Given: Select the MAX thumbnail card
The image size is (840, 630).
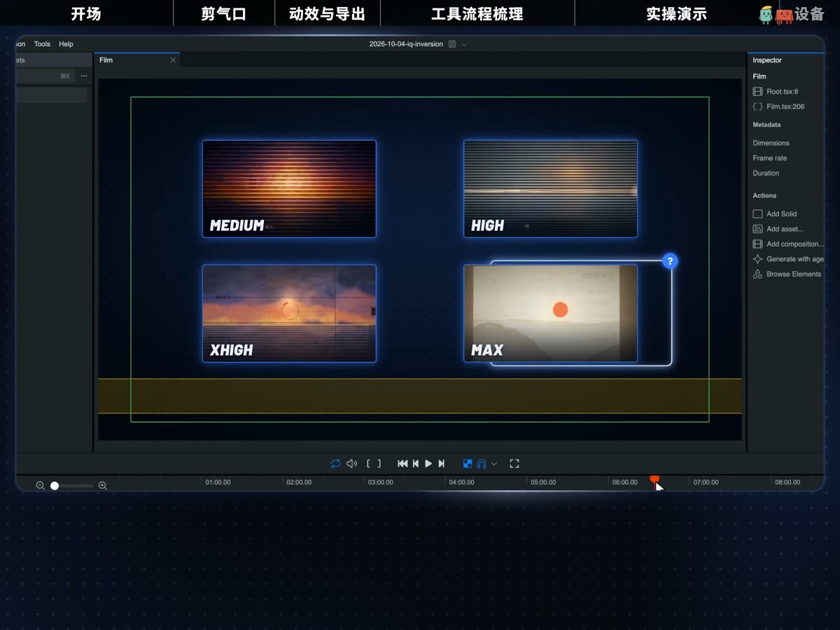Looking at the screenshot, I should (550, 313).
